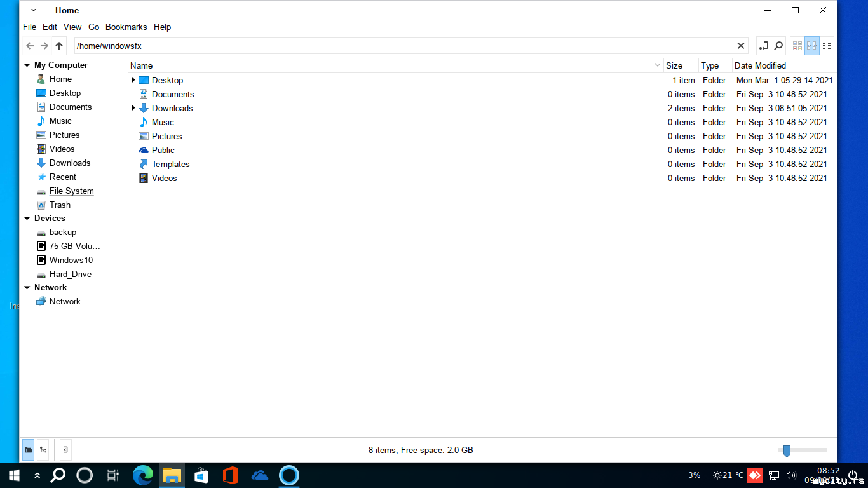Select the Videos folder icon in file list
The image size is (868, 488).
click(x=144, y=178)
